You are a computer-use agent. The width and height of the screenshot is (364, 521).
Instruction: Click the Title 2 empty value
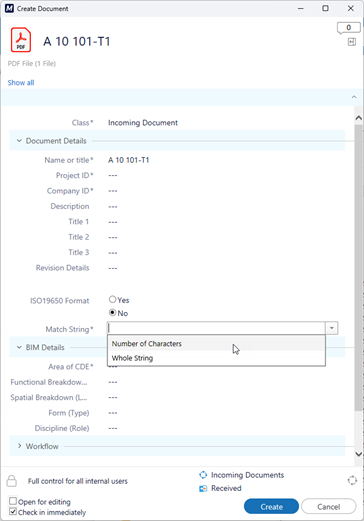click(x=113, y=237)
